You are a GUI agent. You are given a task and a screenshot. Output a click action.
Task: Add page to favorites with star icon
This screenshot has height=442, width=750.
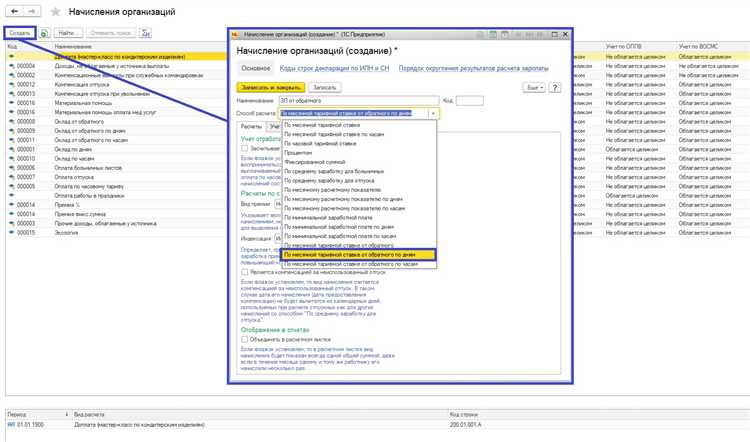tap(55, 12)
